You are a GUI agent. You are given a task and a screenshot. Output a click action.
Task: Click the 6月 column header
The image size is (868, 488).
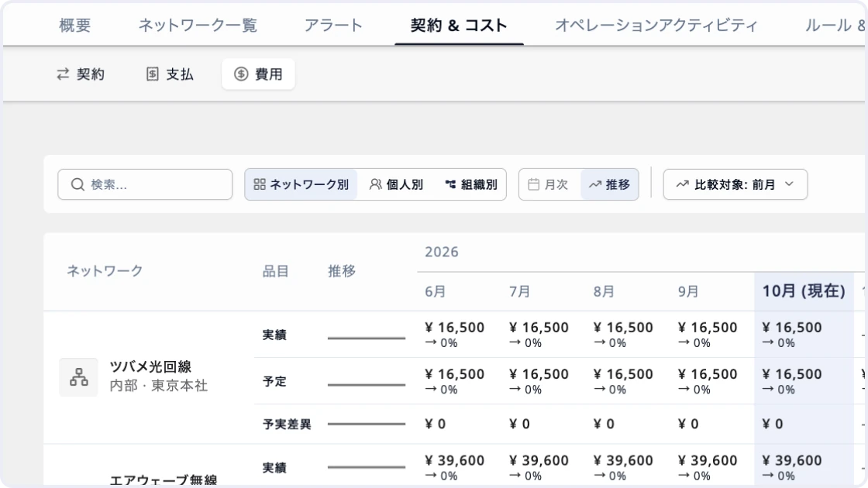(435, 291)
